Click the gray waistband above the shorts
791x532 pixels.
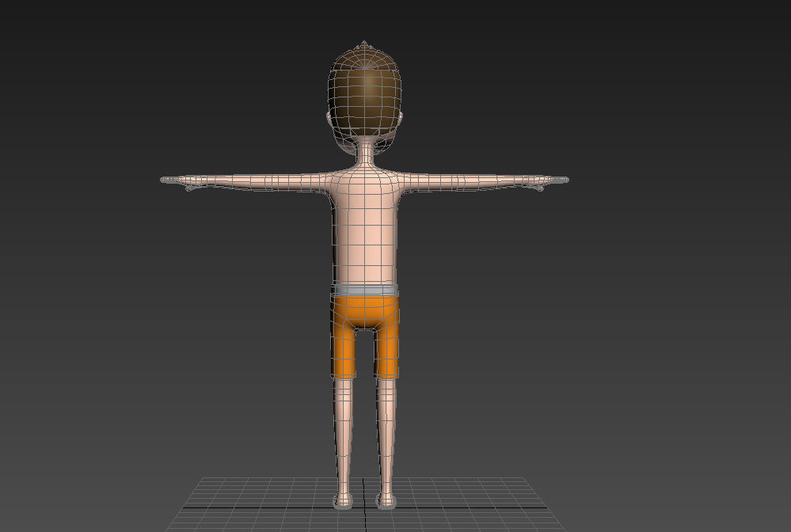365,291
